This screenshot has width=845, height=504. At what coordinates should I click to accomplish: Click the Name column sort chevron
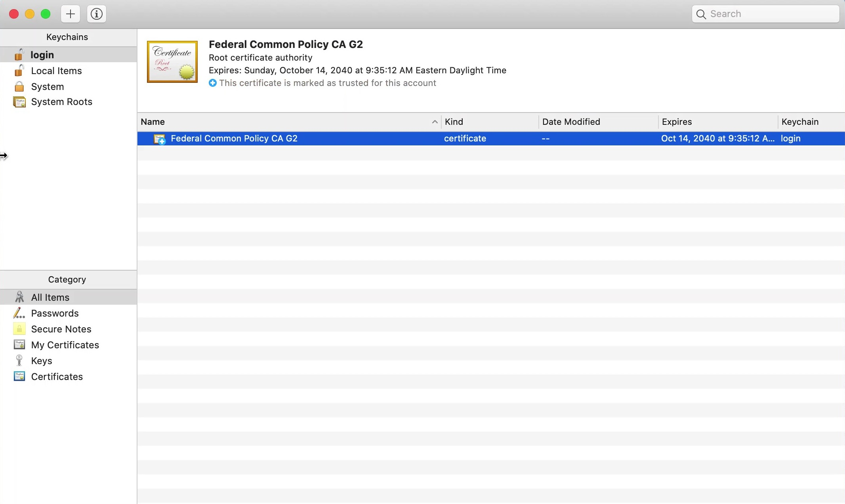434,122
